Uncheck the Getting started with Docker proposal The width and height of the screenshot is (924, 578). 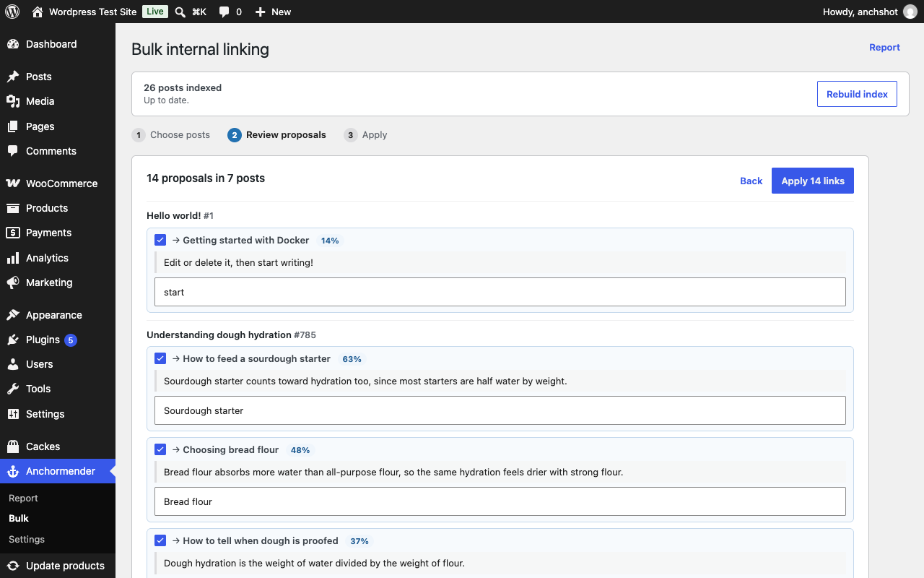coord(160,240)
